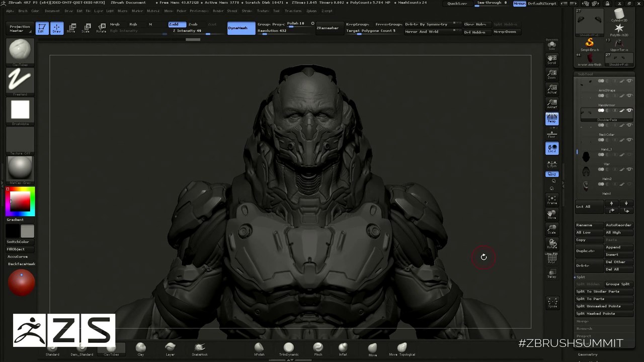Viewport: 644px width, 362px height.
Task: Toggle Floor grid display
Action: pyautogui.click(x=552, y=133)
